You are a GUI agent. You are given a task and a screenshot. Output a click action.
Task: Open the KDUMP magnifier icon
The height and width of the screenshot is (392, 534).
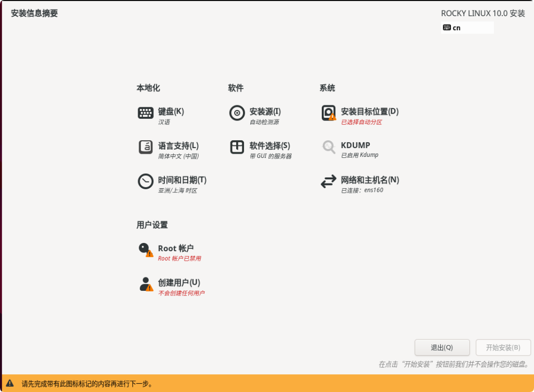tap(328, 148)
